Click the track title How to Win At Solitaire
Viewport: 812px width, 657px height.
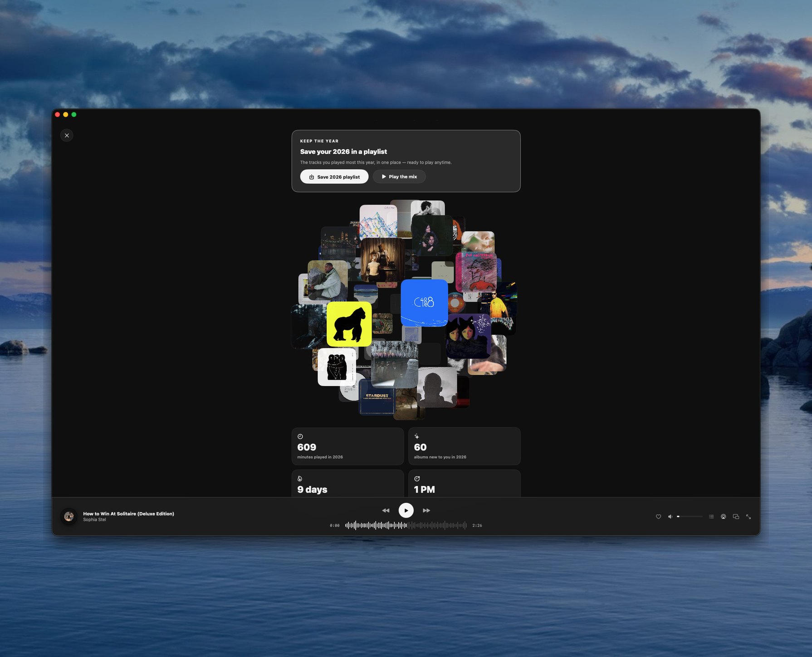point(128,514)
